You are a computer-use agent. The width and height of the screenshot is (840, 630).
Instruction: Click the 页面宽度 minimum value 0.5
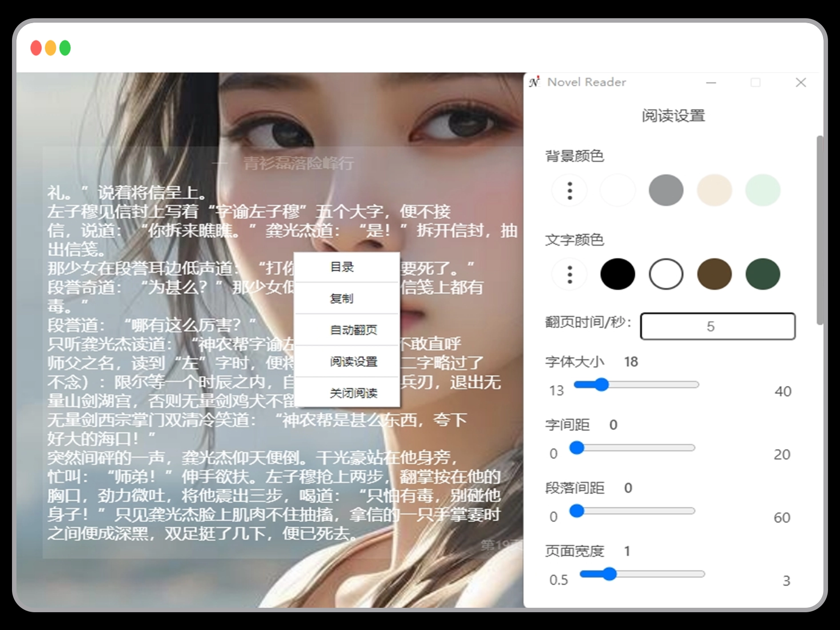[559, 580]
